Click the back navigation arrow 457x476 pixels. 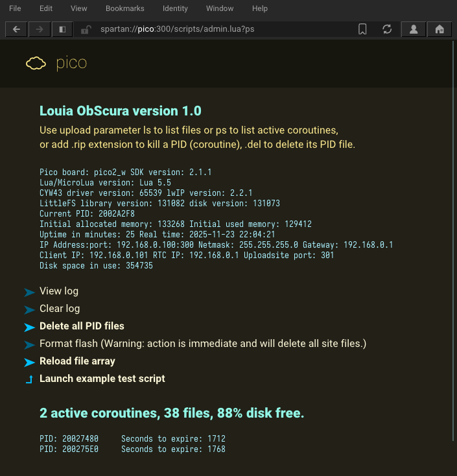pos(16,29)
